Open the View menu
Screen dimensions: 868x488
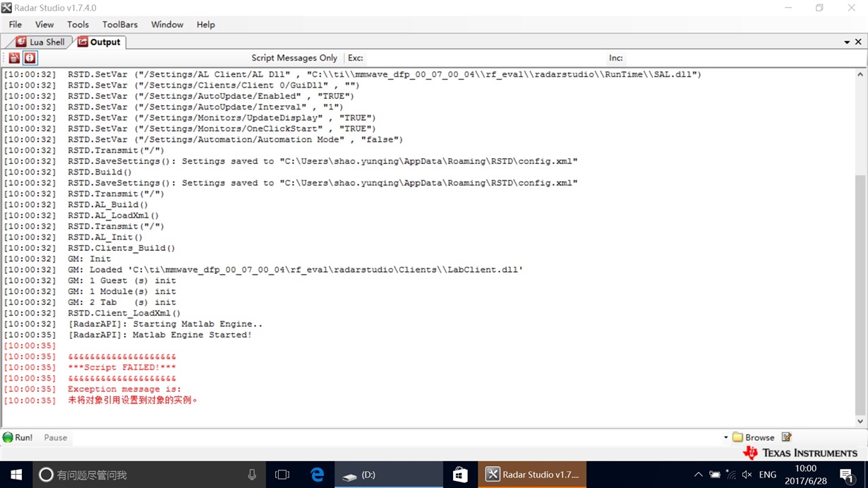(x=44, y=24)
